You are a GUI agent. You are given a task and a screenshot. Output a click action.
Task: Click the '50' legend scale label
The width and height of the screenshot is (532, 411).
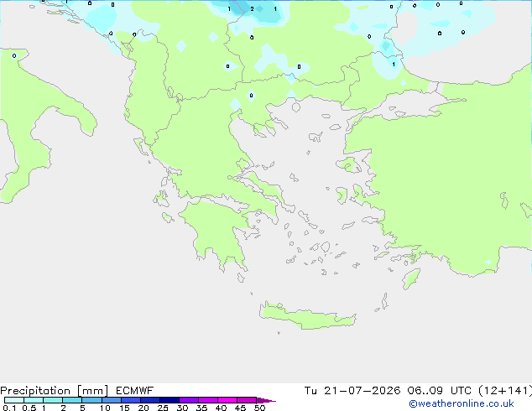[259, 408]
